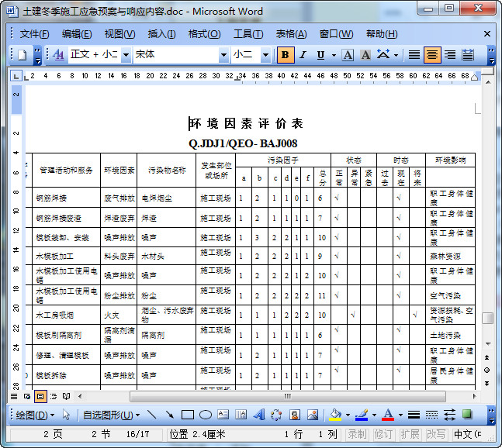Align text to the right
502x448 pixels.
point(450,55)
